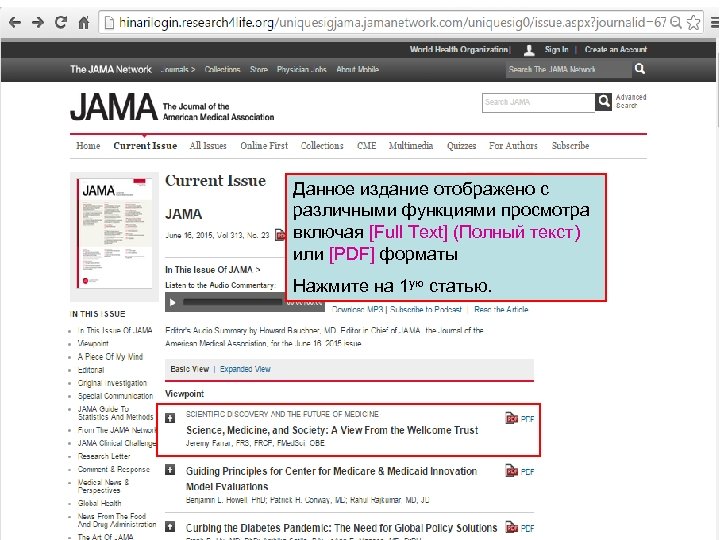Reload the page with refresh icon
Screen dimensions: 720x540
(61, 22)
